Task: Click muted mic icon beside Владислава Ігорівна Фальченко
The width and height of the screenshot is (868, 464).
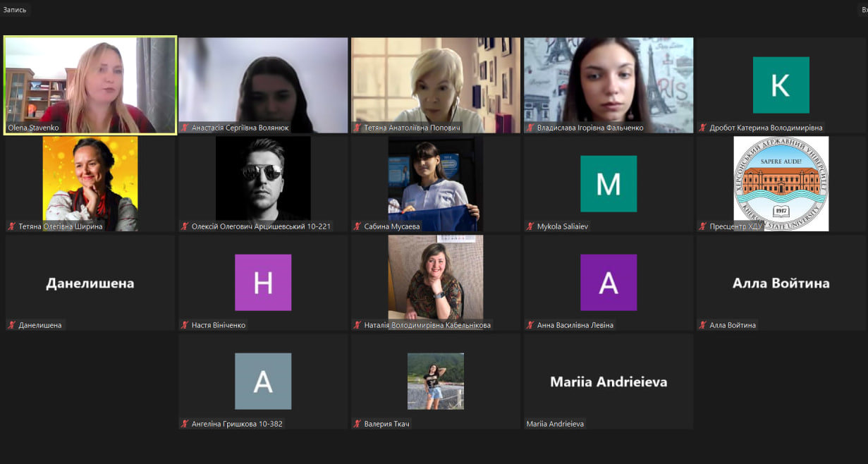Action: click(531, 128)
